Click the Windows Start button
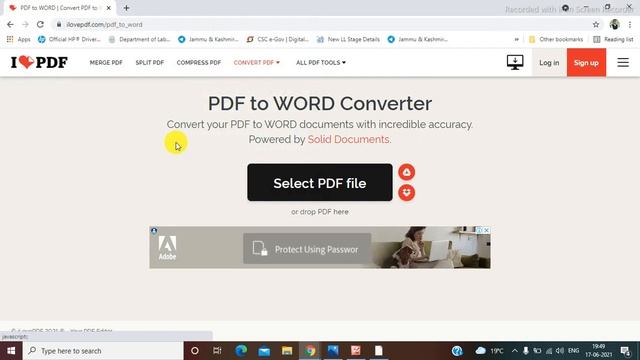 click(x=11, y=351)
